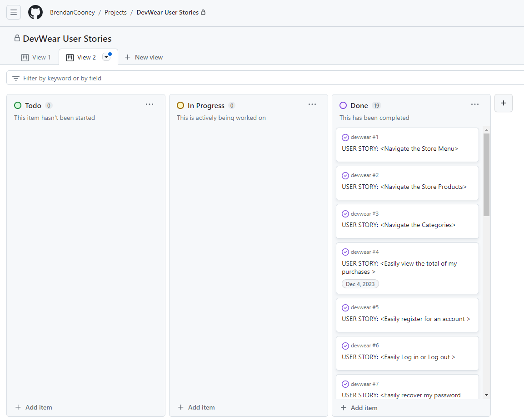Click the closed-issue icon on devwear #2
The image size is (524, 420).
click(345, 176)
